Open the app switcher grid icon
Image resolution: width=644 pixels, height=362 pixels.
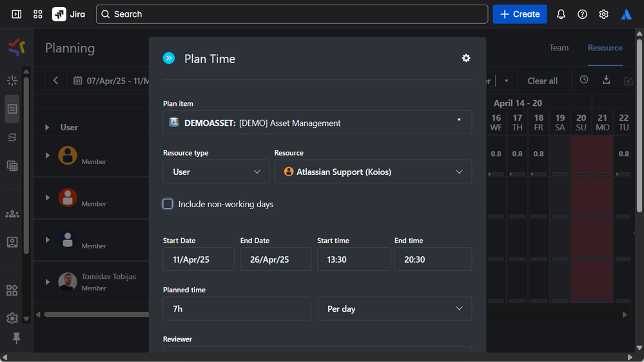[38, 14]
